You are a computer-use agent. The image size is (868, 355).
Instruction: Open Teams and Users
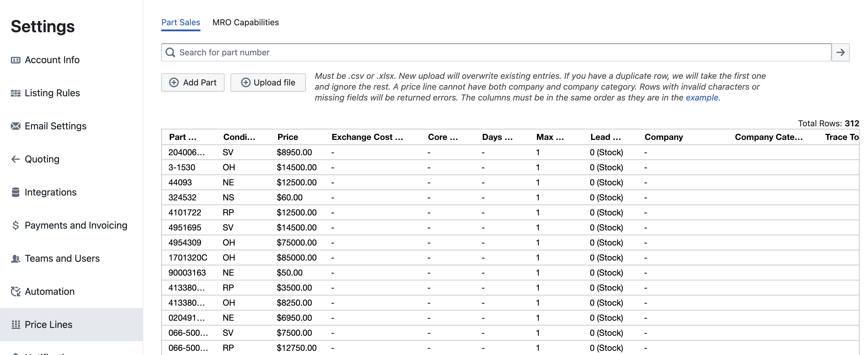tap(62, 258)
